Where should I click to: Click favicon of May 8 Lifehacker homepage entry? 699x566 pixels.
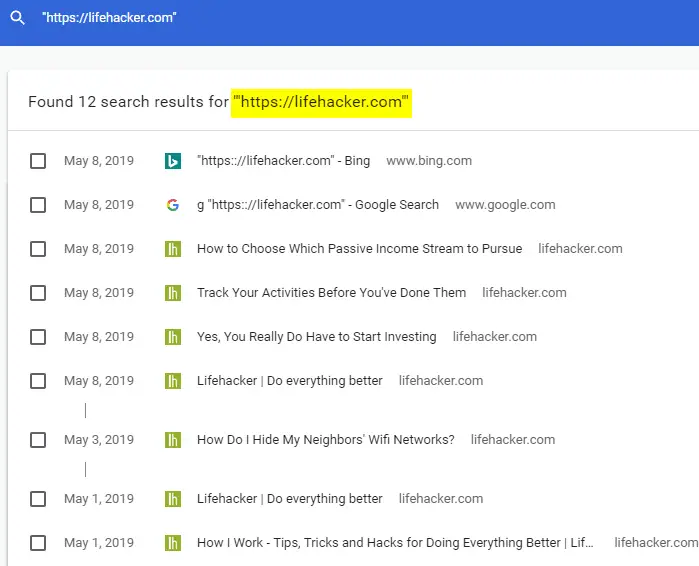[173, 381]
